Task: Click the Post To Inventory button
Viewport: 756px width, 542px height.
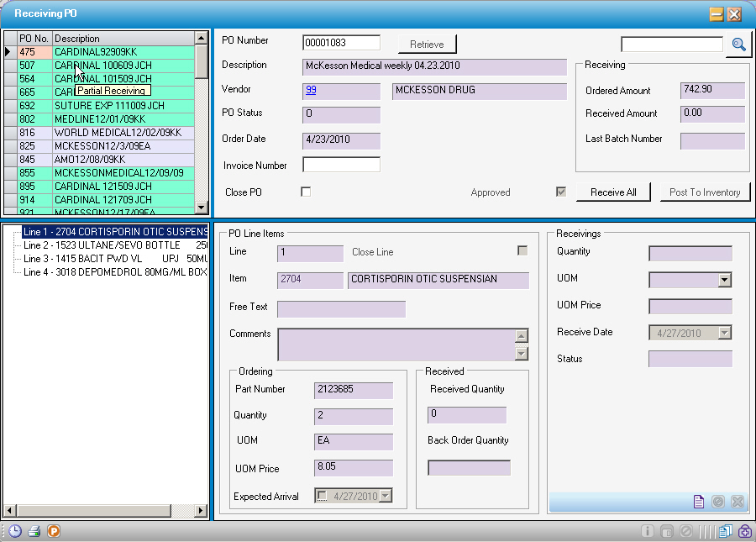Action: tap(705, 192)
